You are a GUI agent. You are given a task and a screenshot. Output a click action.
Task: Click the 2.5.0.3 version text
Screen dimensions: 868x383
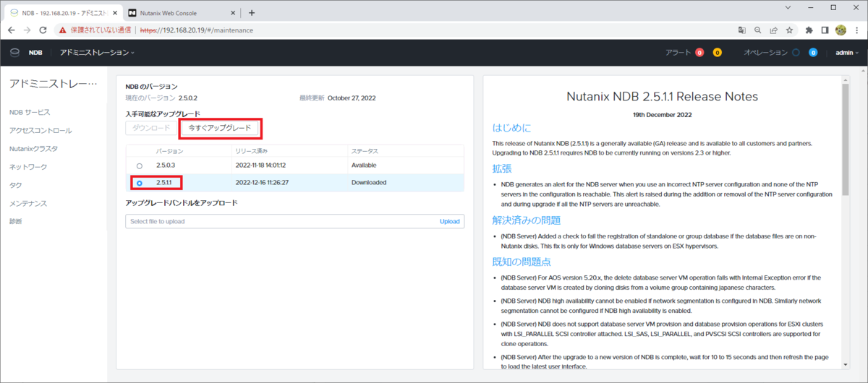pyautogui.click(x=166, y=165)
